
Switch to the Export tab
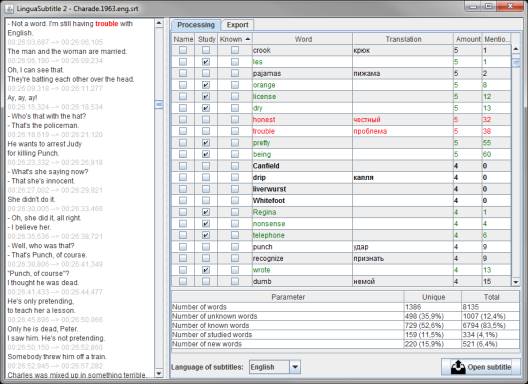click(x=237, y=25)
